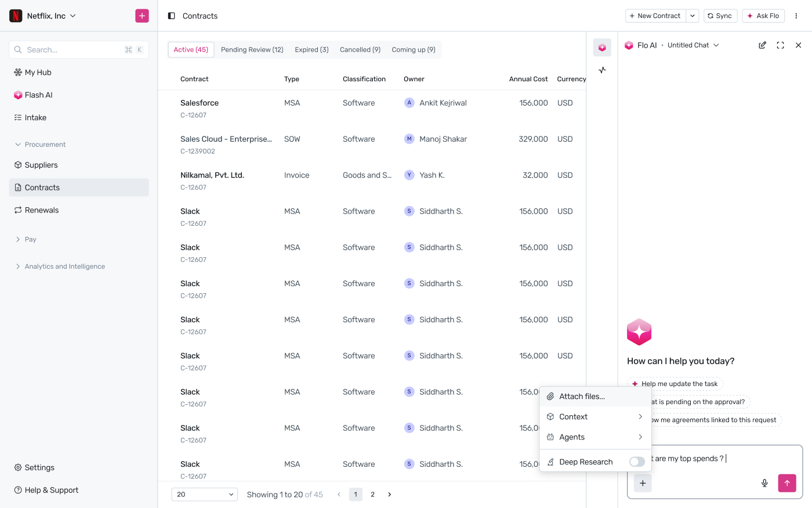Go to next page with the arrow
This screenshot has height=508, width=812.
(389, 495)
